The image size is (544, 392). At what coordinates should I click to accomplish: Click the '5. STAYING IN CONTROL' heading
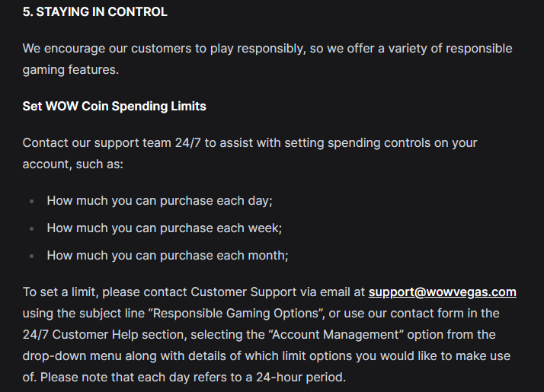[95, 11]
